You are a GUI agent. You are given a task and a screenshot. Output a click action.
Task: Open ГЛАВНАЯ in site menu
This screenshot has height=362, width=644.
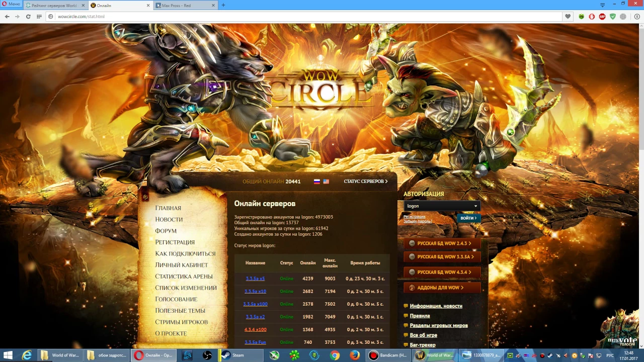168,208
